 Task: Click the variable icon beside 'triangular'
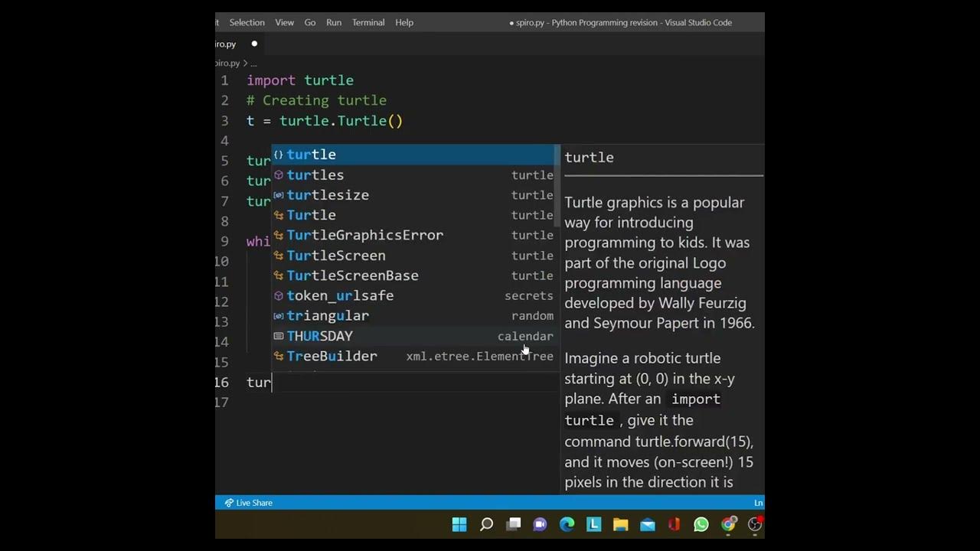(279, 315)
